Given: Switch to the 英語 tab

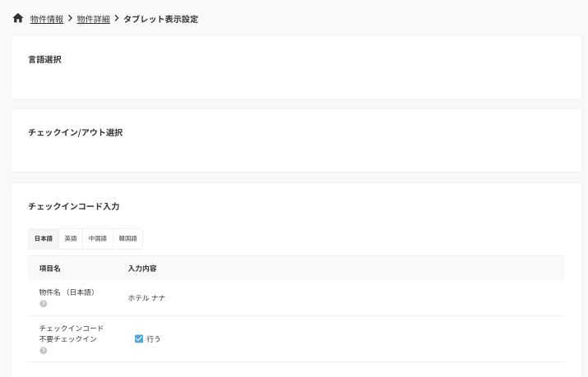Looking at the screenshot, I should click(71, 239).
